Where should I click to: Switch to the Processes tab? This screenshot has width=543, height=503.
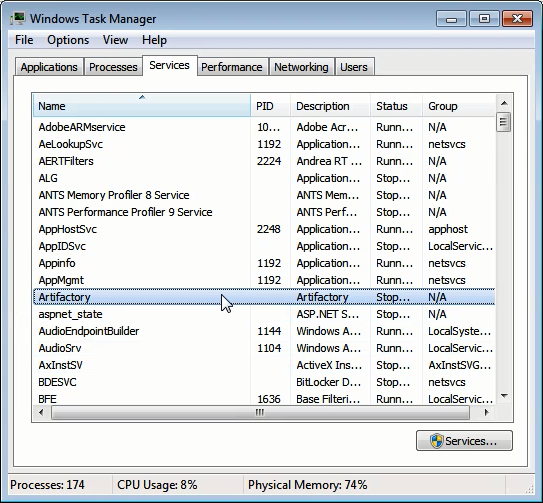[113, 67]
